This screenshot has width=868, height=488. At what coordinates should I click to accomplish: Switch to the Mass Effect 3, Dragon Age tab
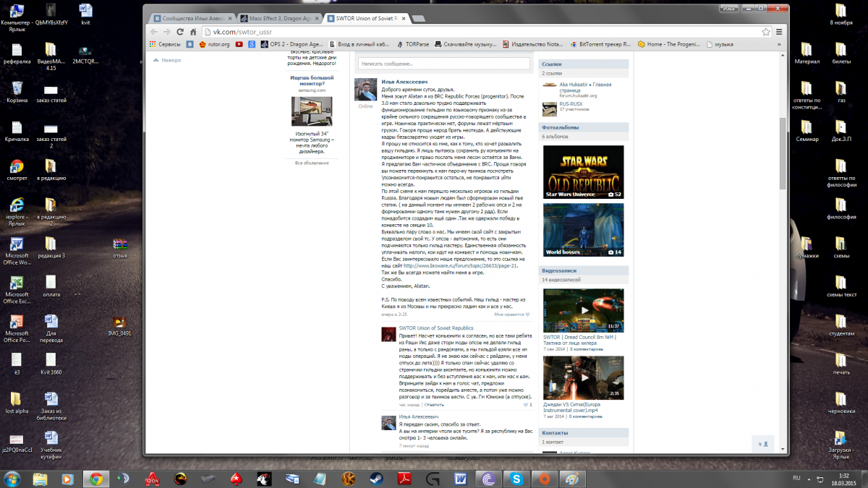tap(280, 18)
